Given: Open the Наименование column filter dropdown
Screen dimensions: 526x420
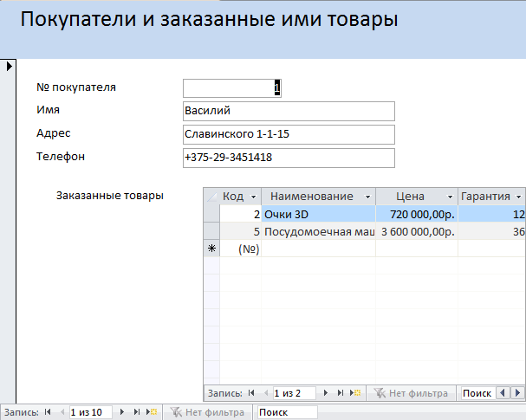Looking at the screenshot, I should tap(367, 197).
